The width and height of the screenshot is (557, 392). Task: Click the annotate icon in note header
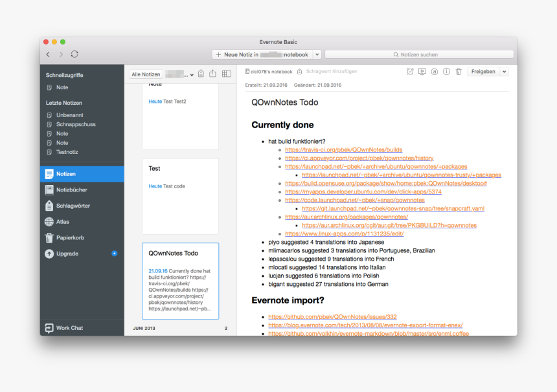coord(435,72)
